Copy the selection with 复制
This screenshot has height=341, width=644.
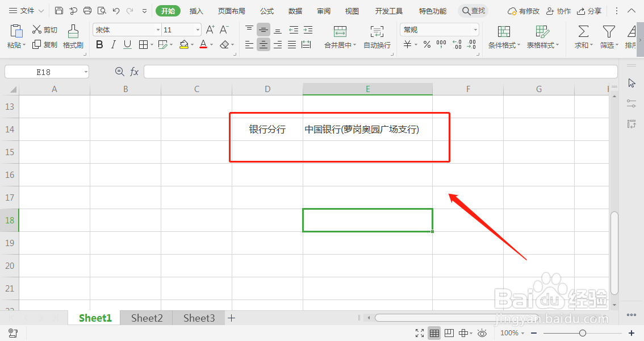(x=45, y=44)
